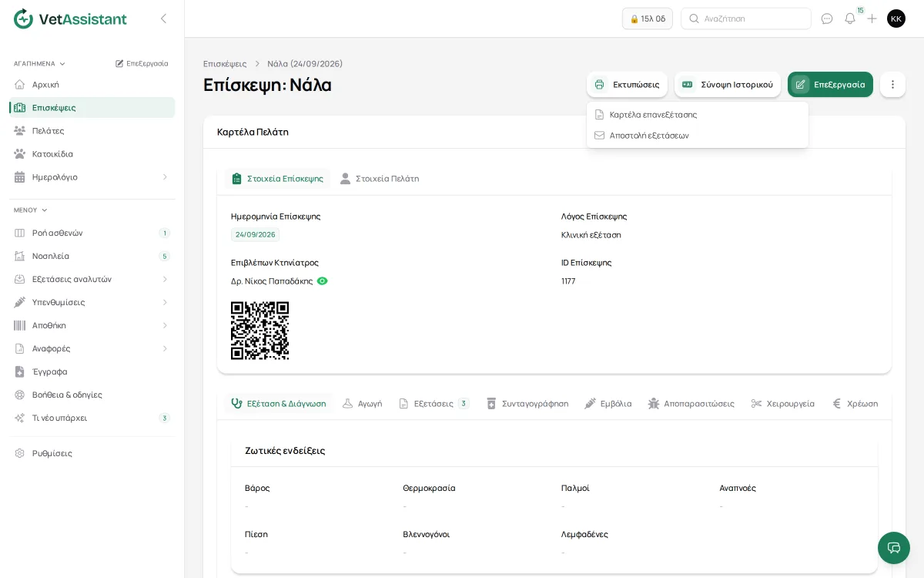Click the KK user avatar
The height and width of the screenshot is (578, 924).
tap(896, 18)
